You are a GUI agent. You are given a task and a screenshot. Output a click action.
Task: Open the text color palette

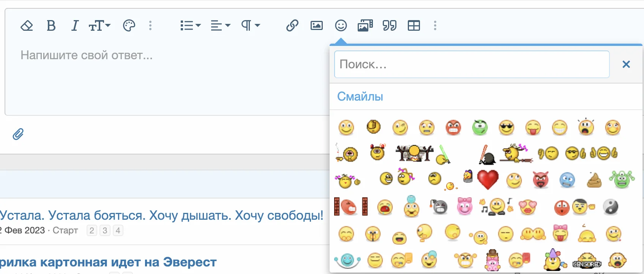tap(129, 26)
